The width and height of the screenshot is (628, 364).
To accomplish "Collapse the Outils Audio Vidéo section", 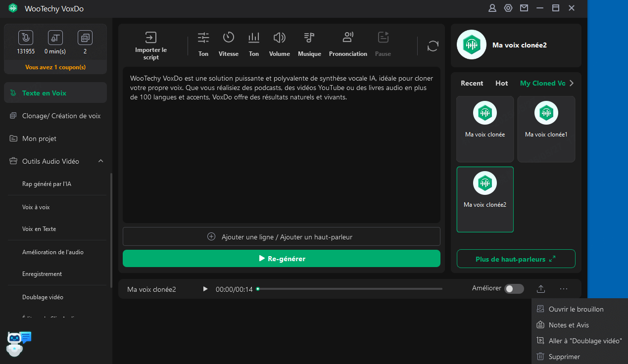I will click(x=101, y=161).
